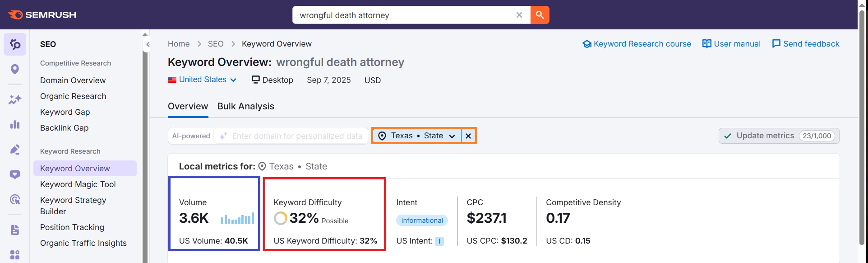Select Keyword Magic Tool in sidebar
Image resolution: width=868 pixels, height=263 pixels.
tap(78, 184)
